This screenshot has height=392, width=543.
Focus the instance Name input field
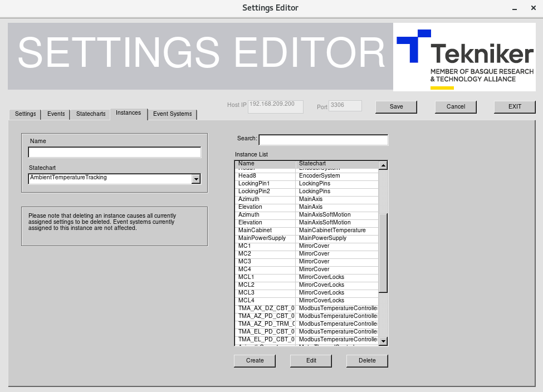pyautogui.click(x=114, y=153)
